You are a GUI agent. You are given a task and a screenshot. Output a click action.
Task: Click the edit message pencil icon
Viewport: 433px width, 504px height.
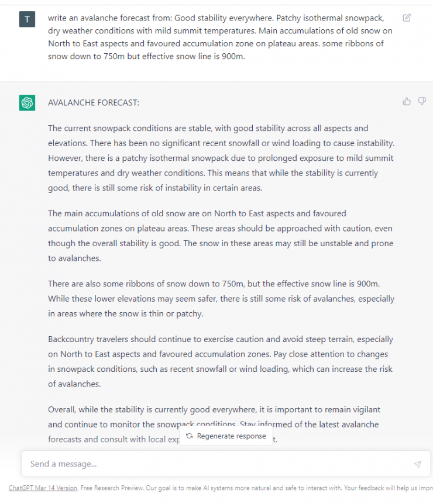tap(407, 18)
